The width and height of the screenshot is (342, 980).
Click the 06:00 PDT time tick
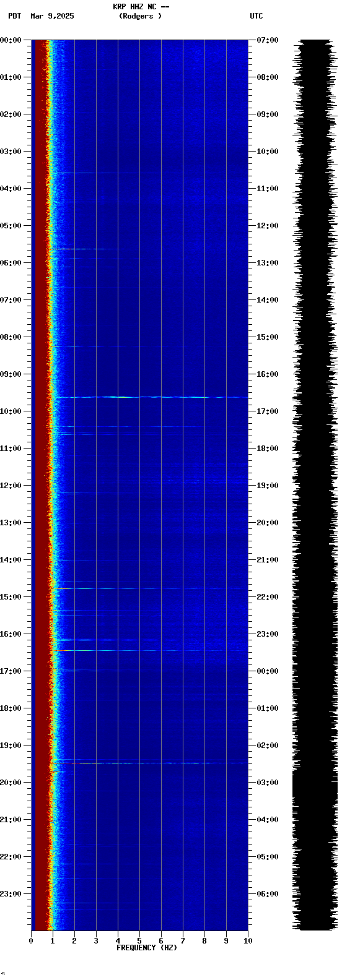(x=11, y=263)
